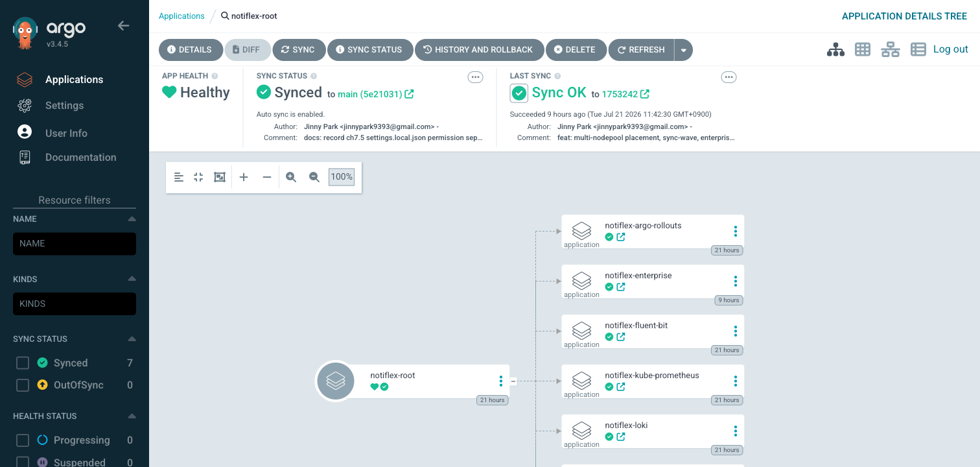Click the group nodes icon in the graph toolbar
This screenshot has height=467, width=980.
click(220, 177)
